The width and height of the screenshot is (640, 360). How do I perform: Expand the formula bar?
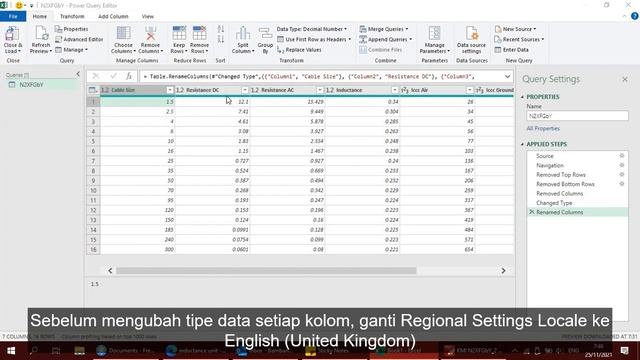507,76
